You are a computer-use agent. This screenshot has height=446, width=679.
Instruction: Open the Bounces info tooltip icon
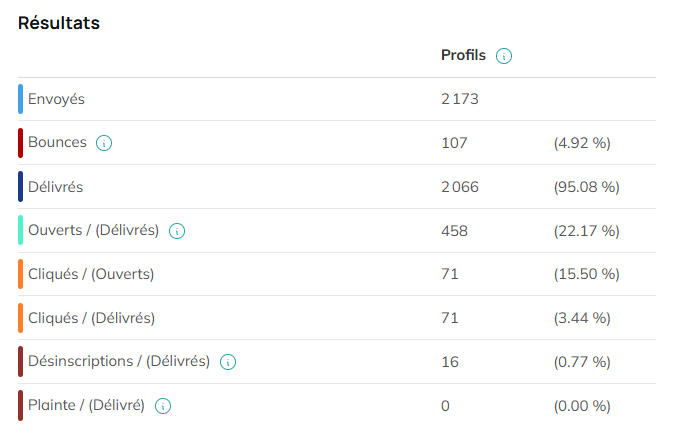tap(104, 143)
